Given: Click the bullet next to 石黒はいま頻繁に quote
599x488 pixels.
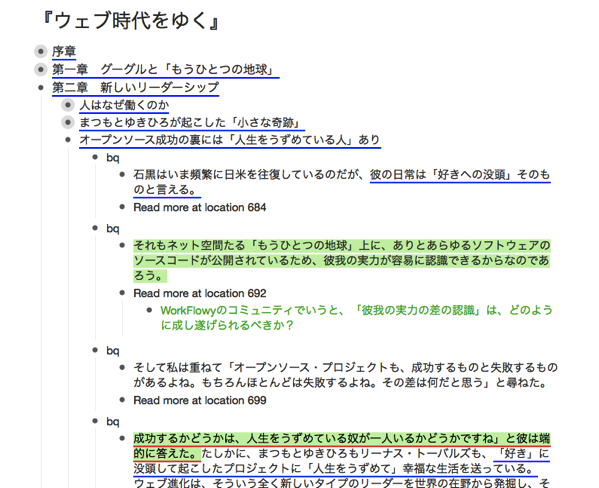Looking at the screenshot, I should point(122,175).
